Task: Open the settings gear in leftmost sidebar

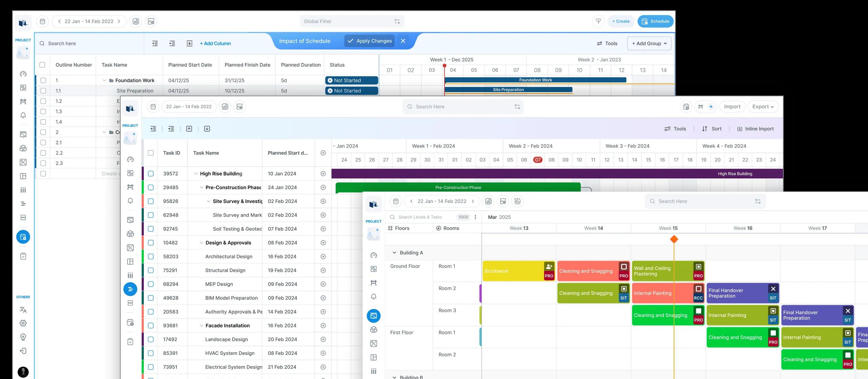Action: (23, 323)
